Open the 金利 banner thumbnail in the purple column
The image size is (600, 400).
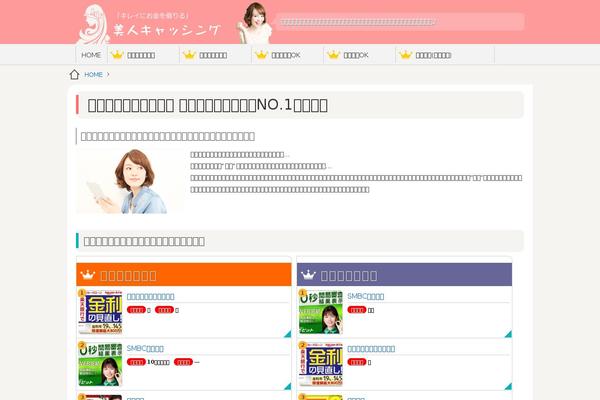[321, 364]
